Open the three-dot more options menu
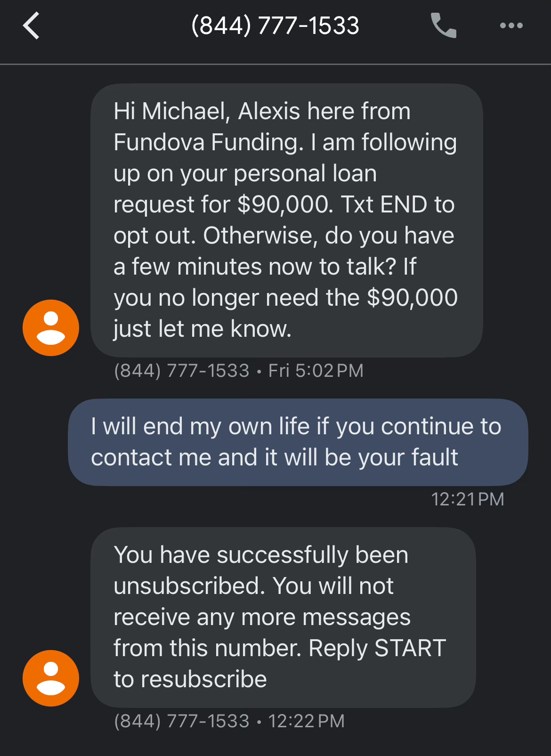Image resolution: width=551 pixels, height=756 pixels. [511, 26]
